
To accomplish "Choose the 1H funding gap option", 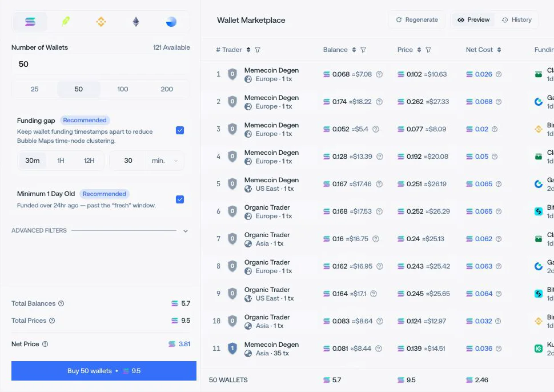I will click(x=61, y=161).
